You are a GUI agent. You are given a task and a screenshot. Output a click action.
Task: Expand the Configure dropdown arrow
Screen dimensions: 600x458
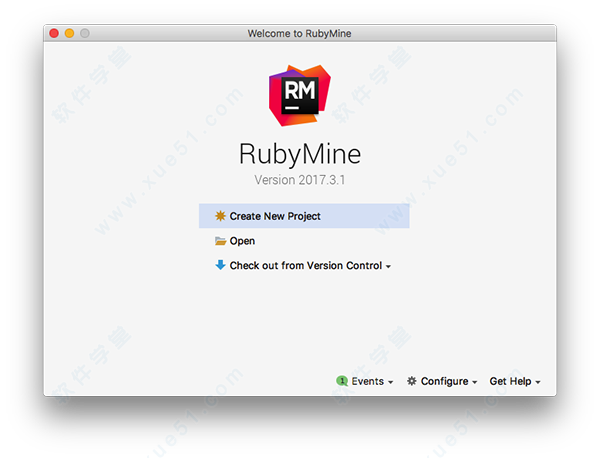(474, 382)
